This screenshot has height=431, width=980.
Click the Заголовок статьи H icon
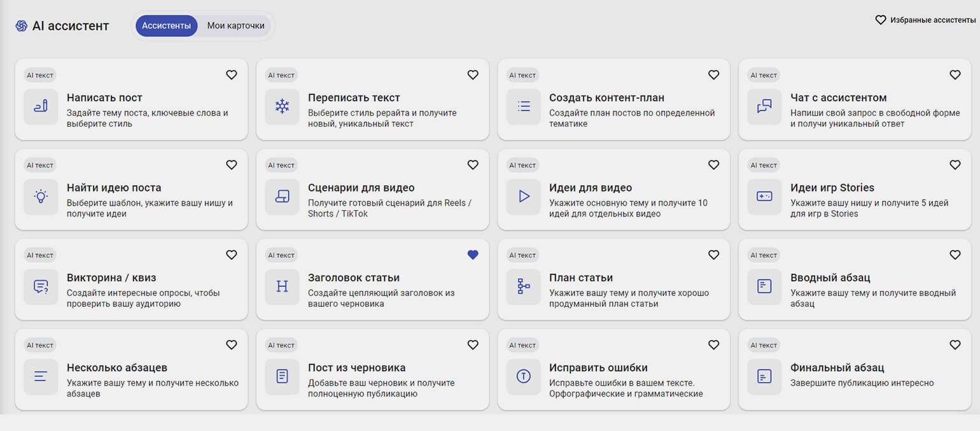point(282,286)
